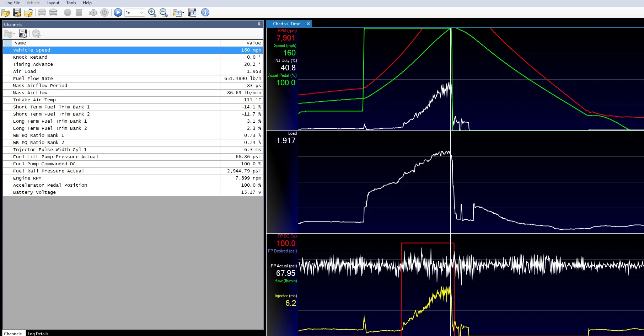Select Short Term Fuel Trim Bank 2 row
The width and height of the screenshot is (644, 336).
click(133, 114)
